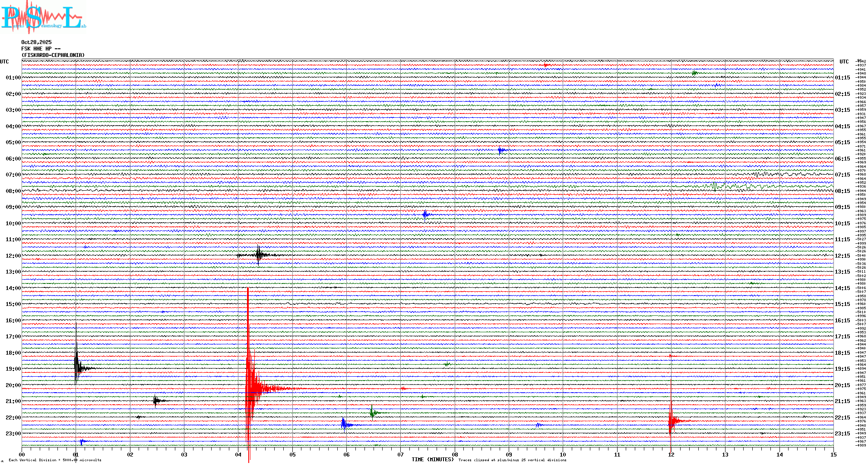Click the black event on the 12:00 trace
Screen dimensions: 868x466
[259, 255]
